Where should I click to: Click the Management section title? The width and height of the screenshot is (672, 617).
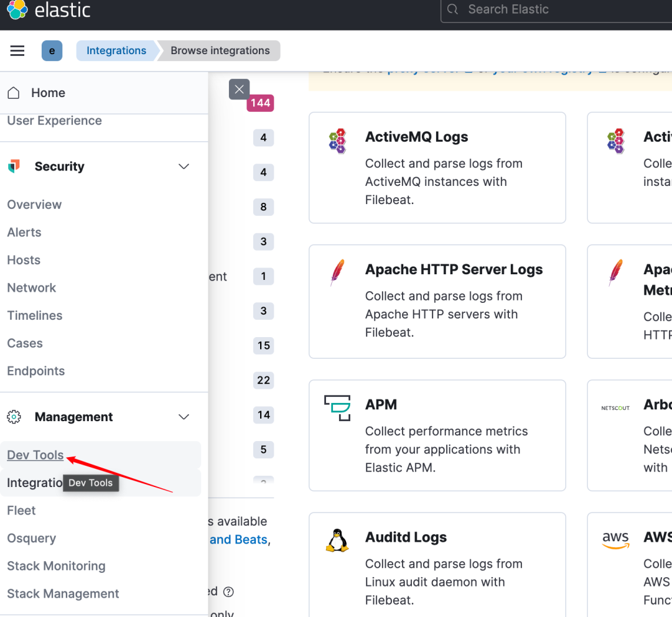(73, 417)
